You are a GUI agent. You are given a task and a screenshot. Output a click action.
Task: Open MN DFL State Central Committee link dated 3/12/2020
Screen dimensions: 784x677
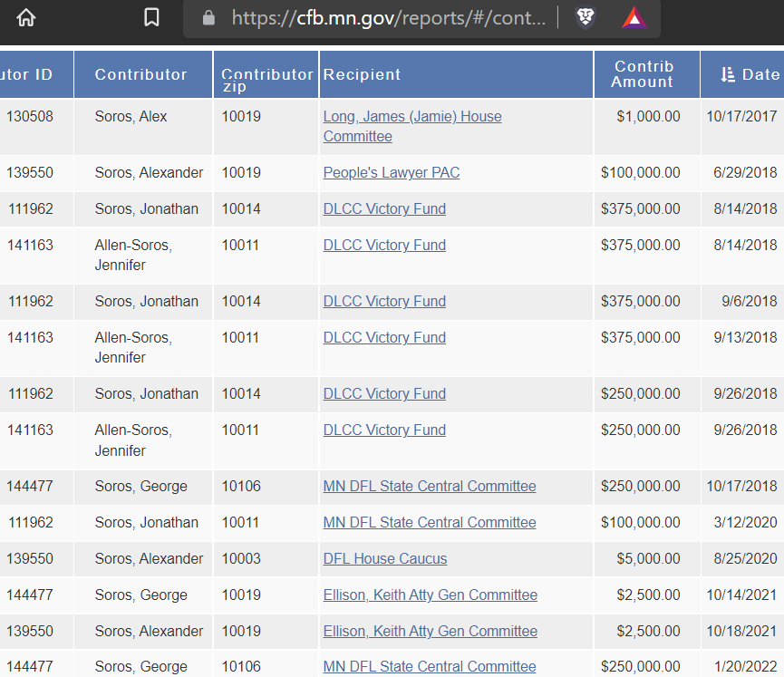coord(430,522)
